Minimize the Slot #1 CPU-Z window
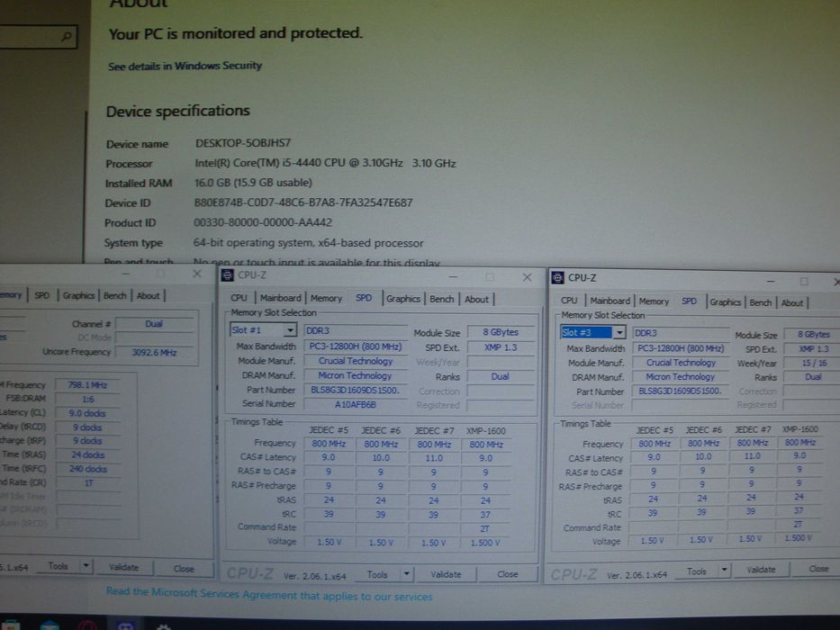Screen dimensions: 840x630 tap(453, 276)
